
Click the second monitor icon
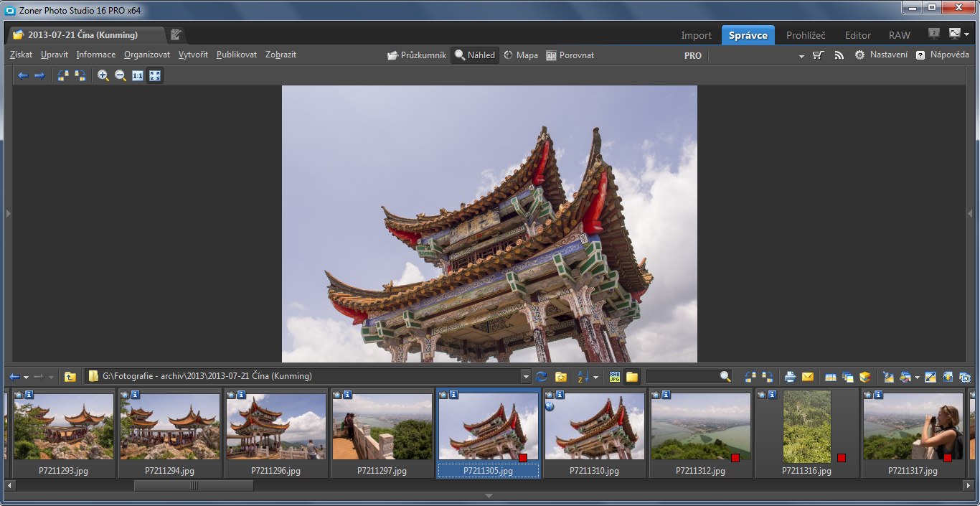click(x=933, y=34)
